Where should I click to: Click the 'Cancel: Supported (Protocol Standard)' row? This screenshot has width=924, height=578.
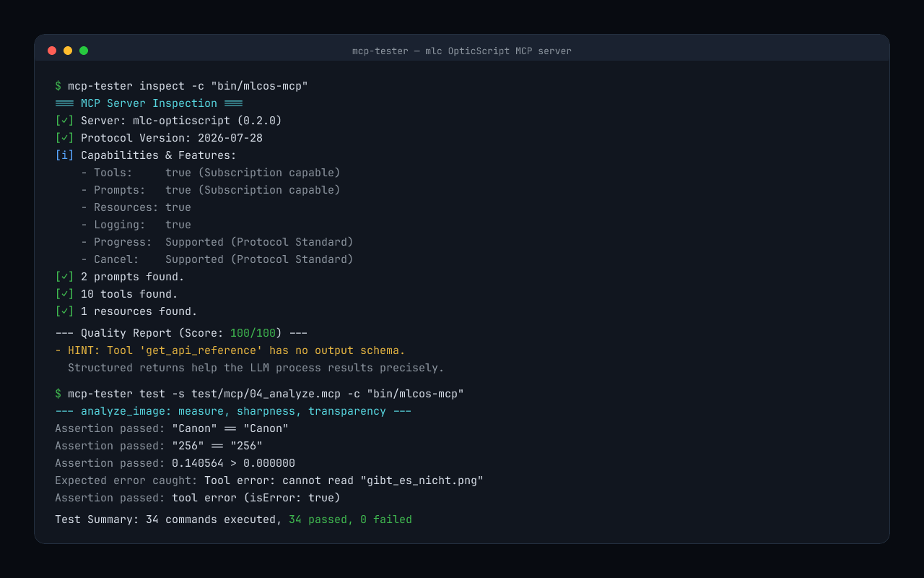coord(217,259)
